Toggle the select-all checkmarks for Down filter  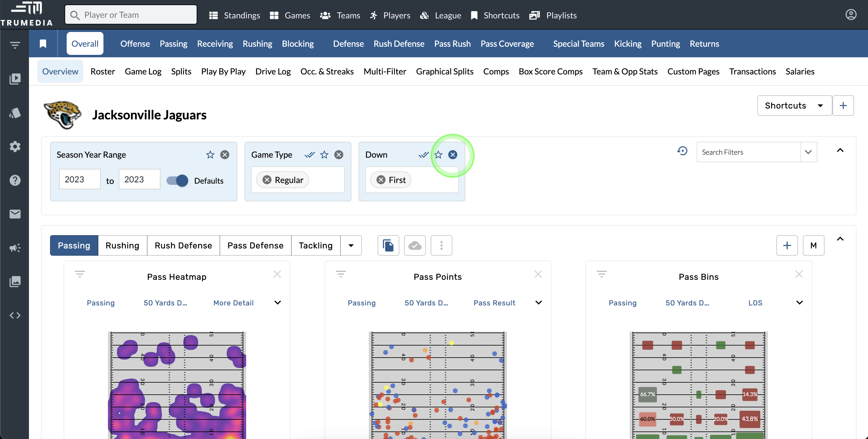423,155
